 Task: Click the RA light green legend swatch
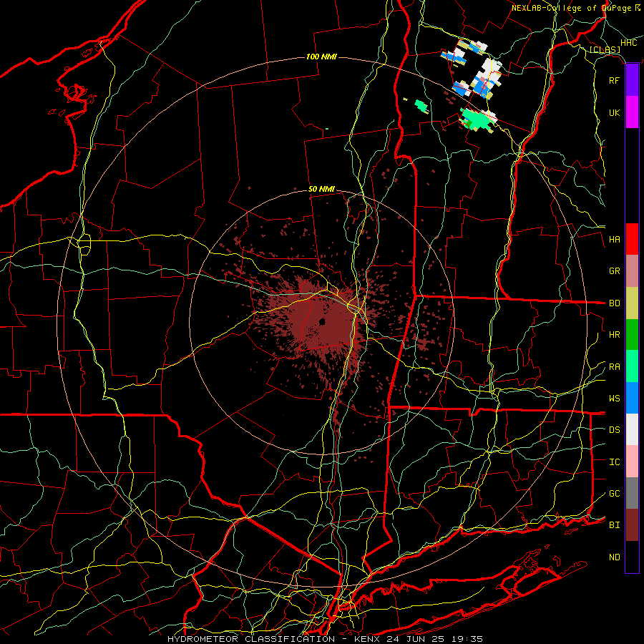pyautogui.click(x=632, y=366)
